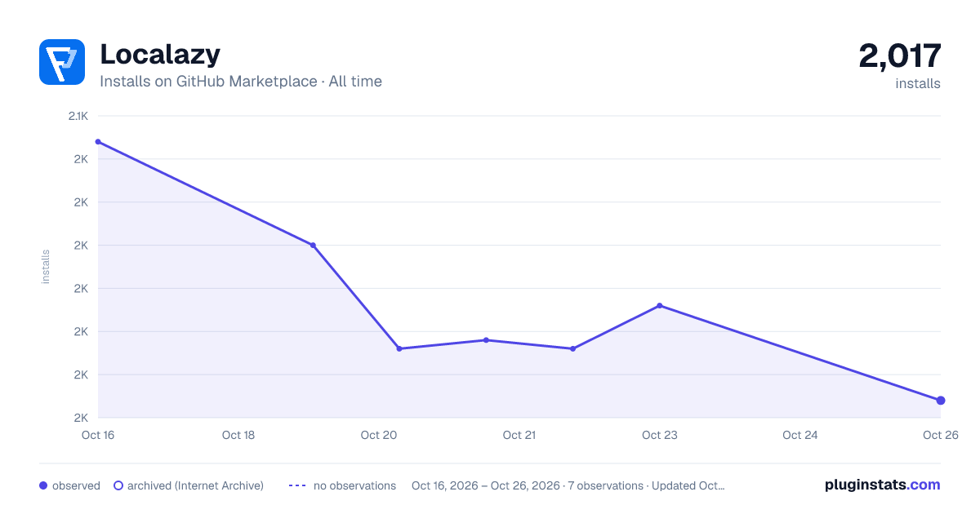Click the 'Oct 16' x-axis label
980x514 pixels.
click(98, 435)
